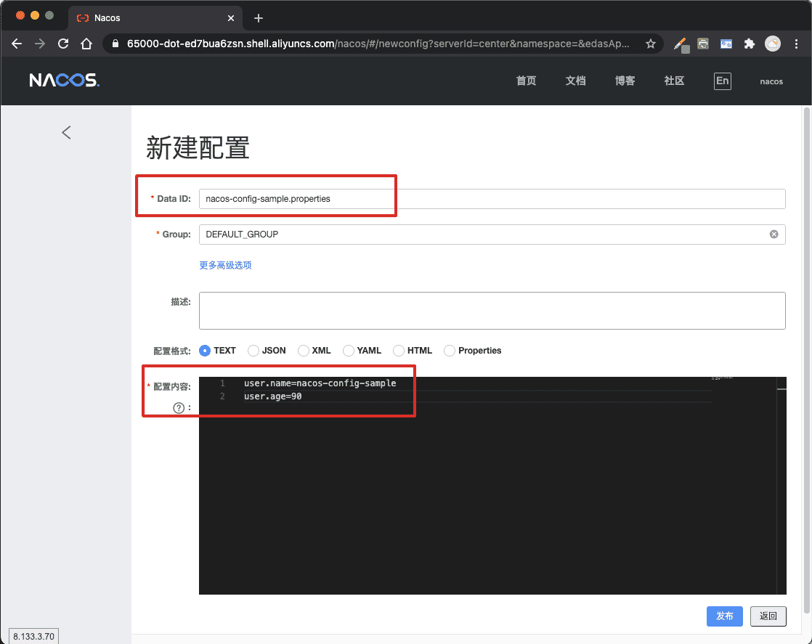This screenshot has height=644, width=812.
Task: Open the extensions puzzle icon
Action: pyautogui.click(x=750, y=44)
